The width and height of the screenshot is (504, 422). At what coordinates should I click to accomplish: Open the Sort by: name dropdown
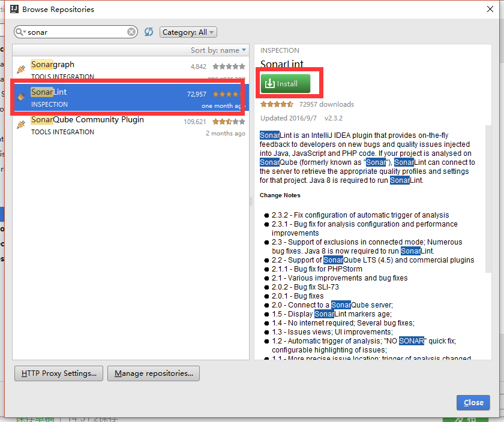click(x=218, y=50)
